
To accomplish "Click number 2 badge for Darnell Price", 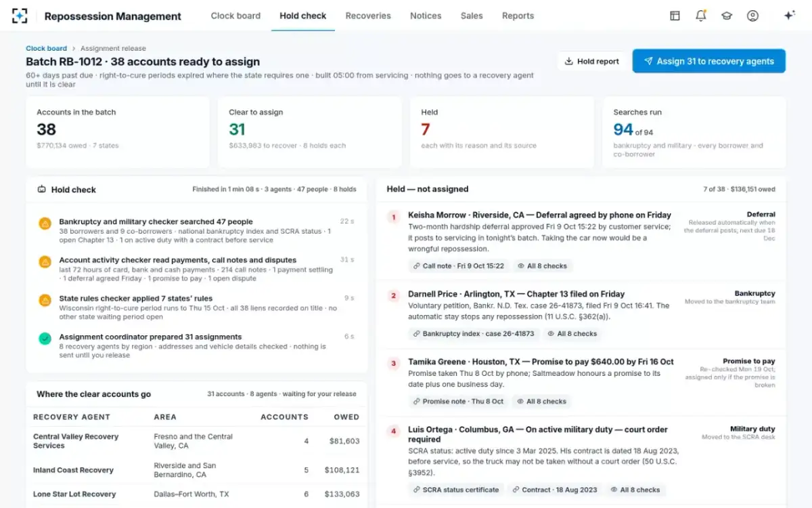I will pyautogui.click(x=393, y=296).
